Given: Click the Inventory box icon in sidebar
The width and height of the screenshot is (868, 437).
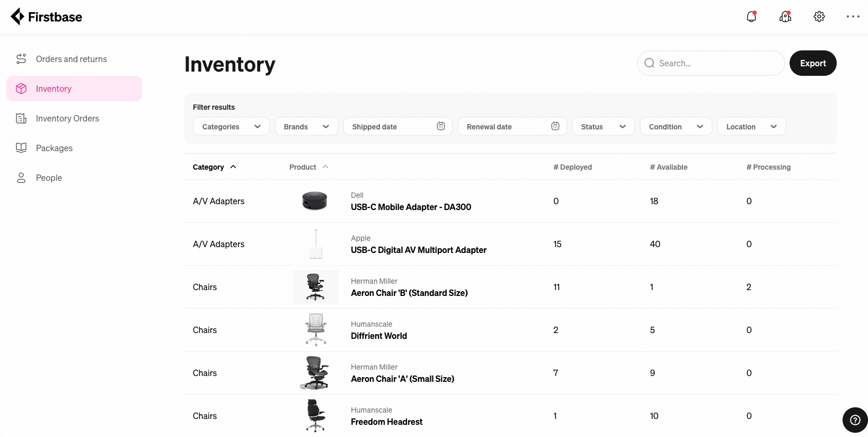Looking at the screenshot, I should coord(21,89).
